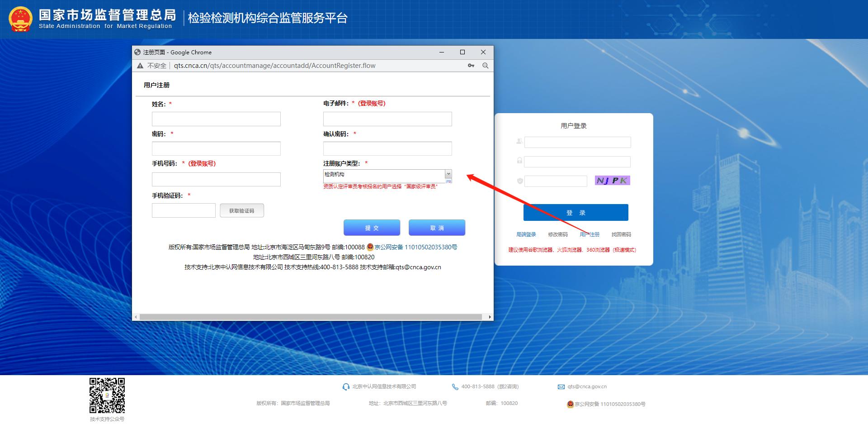Viewport: 868px width, 424px height.
Task: Click the 京公网安备 badge icon in footer
Action: click(570, 405)
